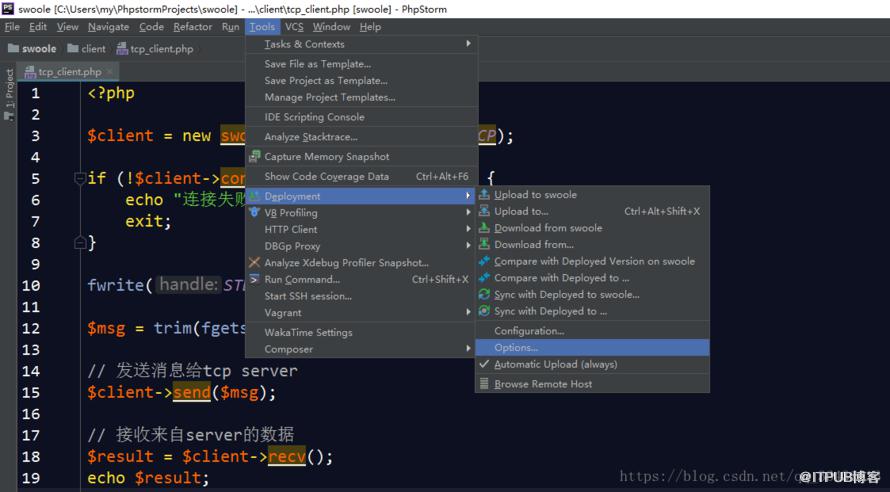
Task: Start SSH session from Tools menu
Action: (361, 296)
